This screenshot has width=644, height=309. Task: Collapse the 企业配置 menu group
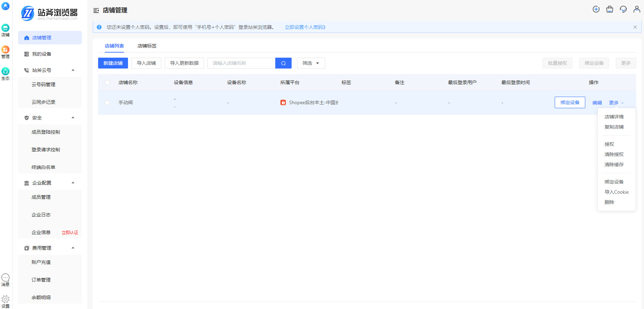point(73,183)
